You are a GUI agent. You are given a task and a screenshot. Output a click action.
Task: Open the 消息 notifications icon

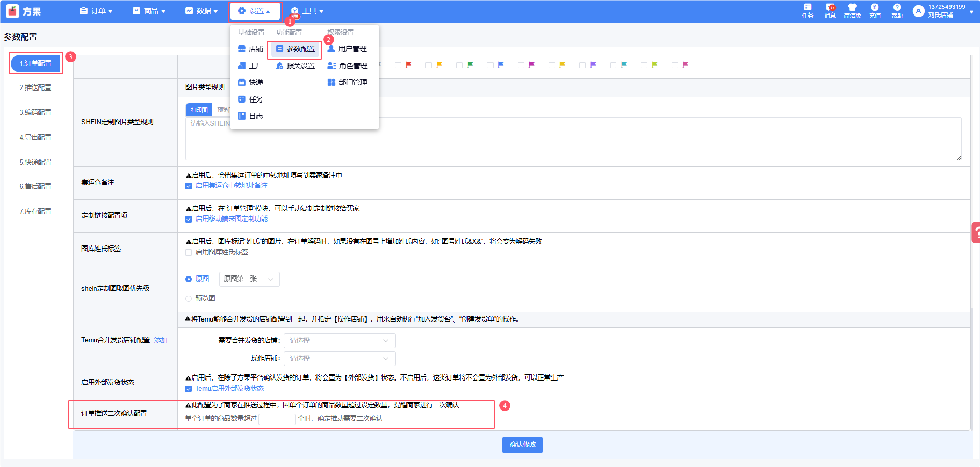tap(830, 10)
